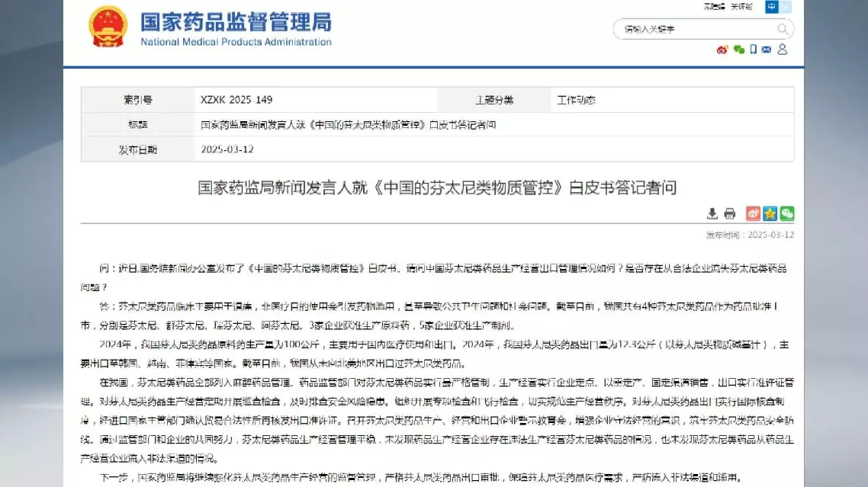Click the 工作动态 topic category value
The height and width of the screenshot is (487, 868).
[577, 100]
